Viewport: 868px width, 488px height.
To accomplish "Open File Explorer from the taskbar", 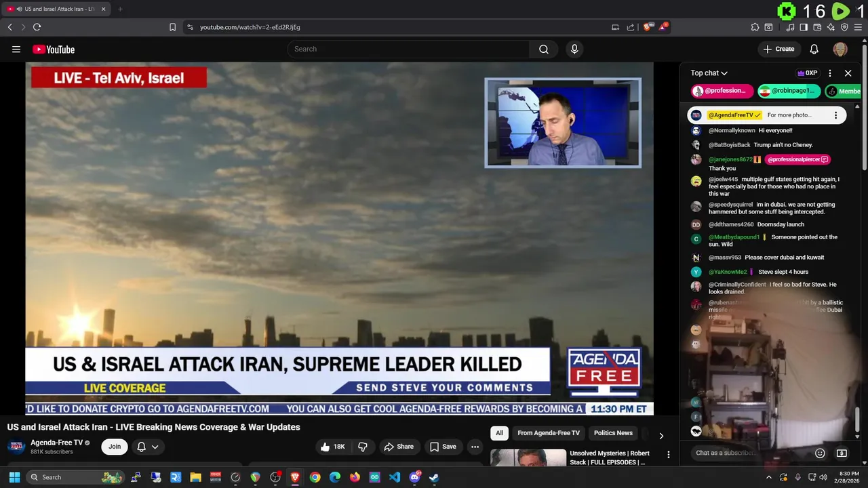I will (195, 477).
